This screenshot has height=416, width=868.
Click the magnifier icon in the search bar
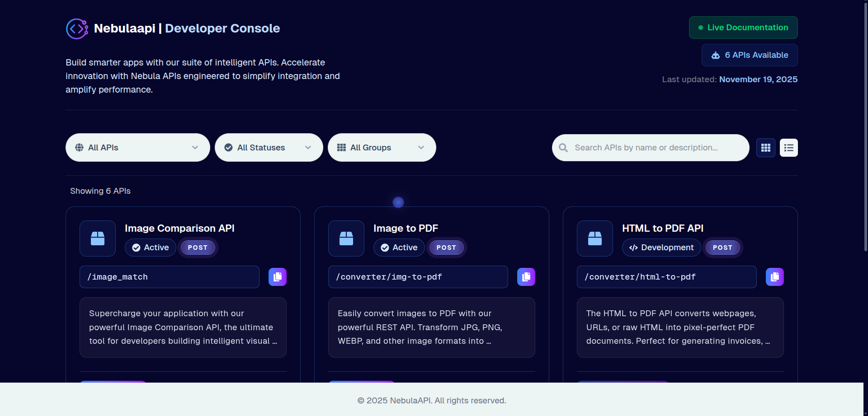click(x=563, y=147)
